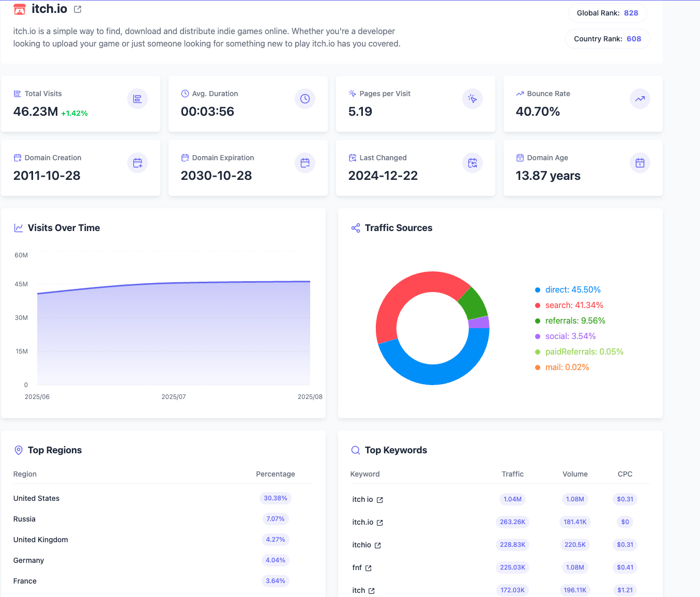Click the Country Rank 608 badge

click(607, 39)
